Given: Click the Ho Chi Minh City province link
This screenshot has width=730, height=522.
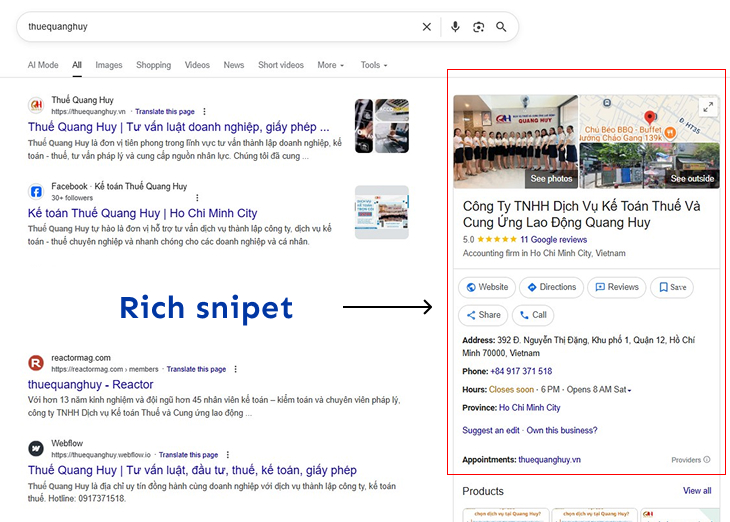Looking at the screenshot, I should pos(530,408).
